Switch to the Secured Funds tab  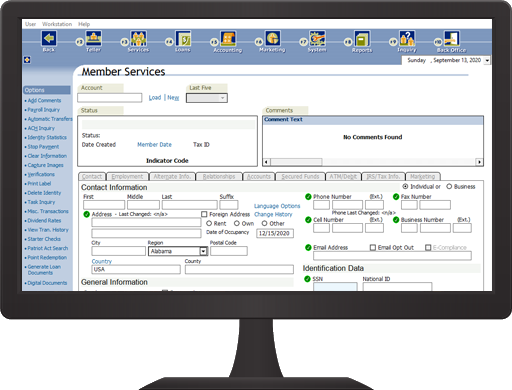pyautogui.click(x=300, y=176)
